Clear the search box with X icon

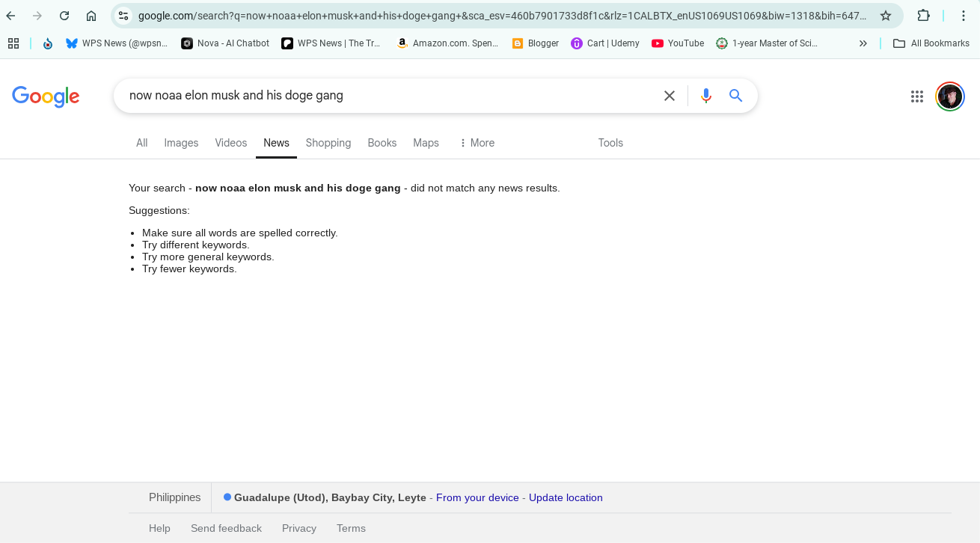[670, 96]
